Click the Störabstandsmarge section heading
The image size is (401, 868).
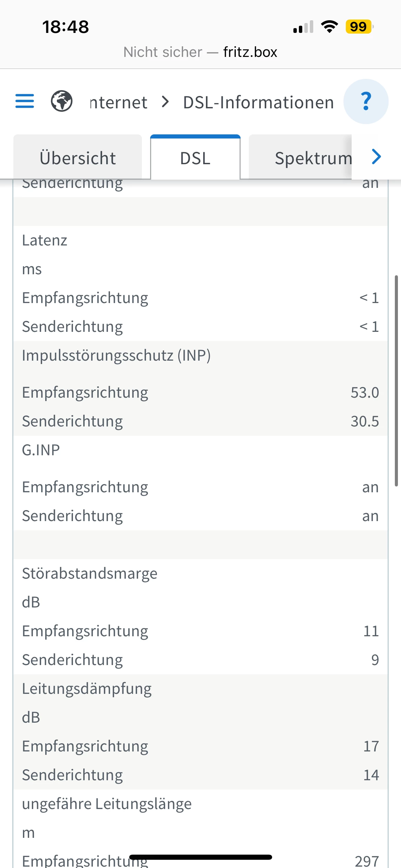(x=90, y=574)
